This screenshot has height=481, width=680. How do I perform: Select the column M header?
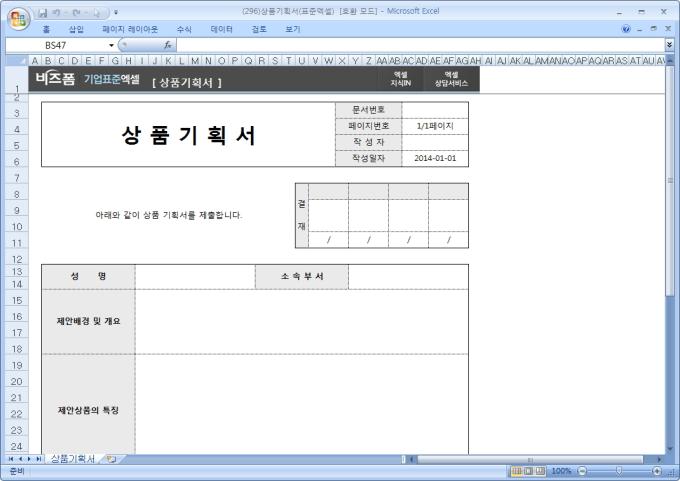pos(195,61)
